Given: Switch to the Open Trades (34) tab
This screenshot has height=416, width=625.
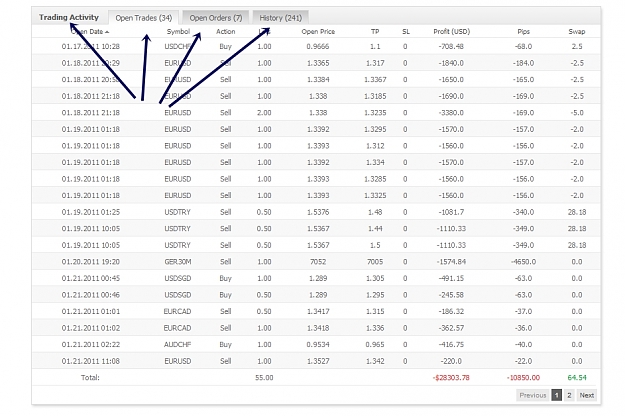Looking at the screenshot, I should click(x=143, y=18).
